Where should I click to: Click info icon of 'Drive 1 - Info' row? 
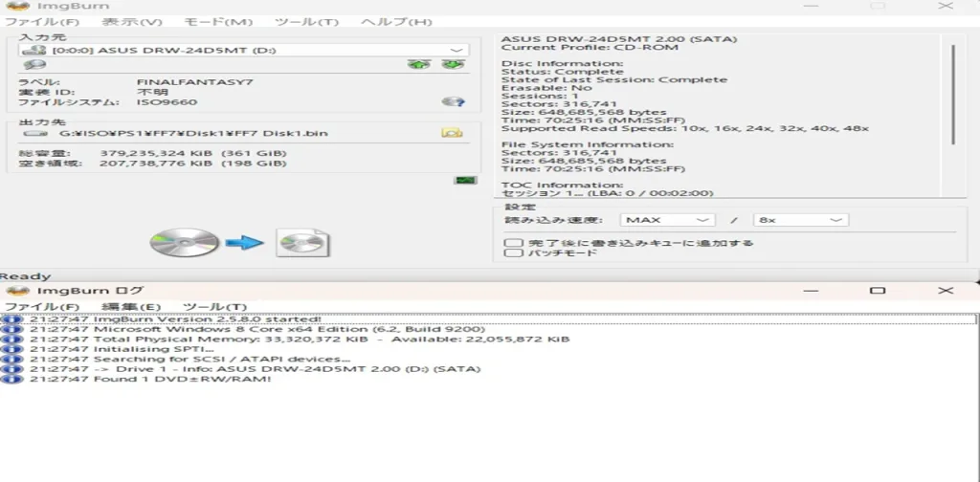point(11,369)
